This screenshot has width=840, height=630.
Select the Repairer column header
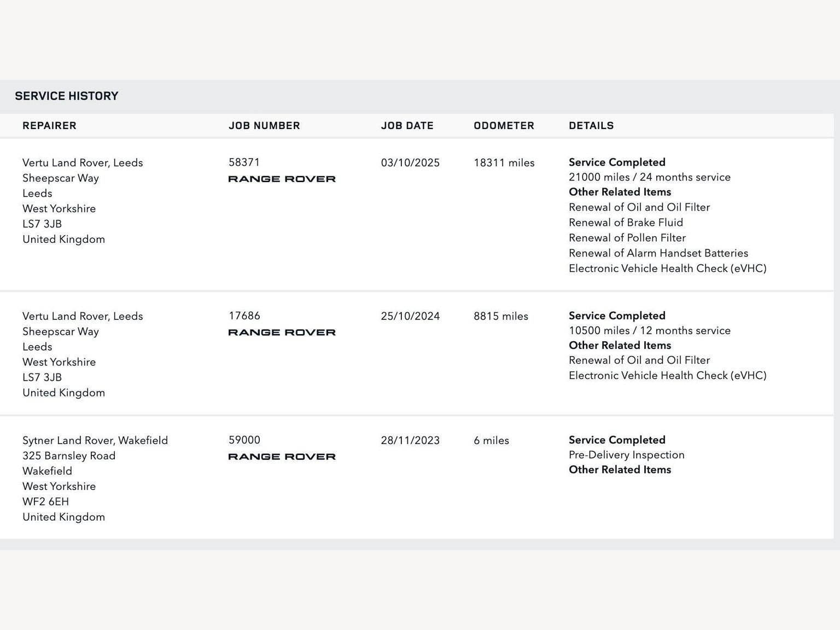click(49, 126)
